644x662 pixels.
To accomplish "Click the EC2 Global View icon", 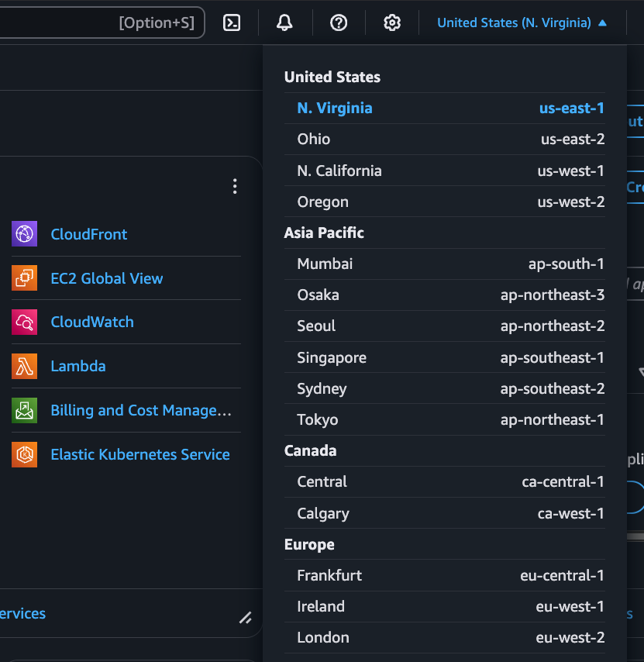I will click(x=25, y=278).
